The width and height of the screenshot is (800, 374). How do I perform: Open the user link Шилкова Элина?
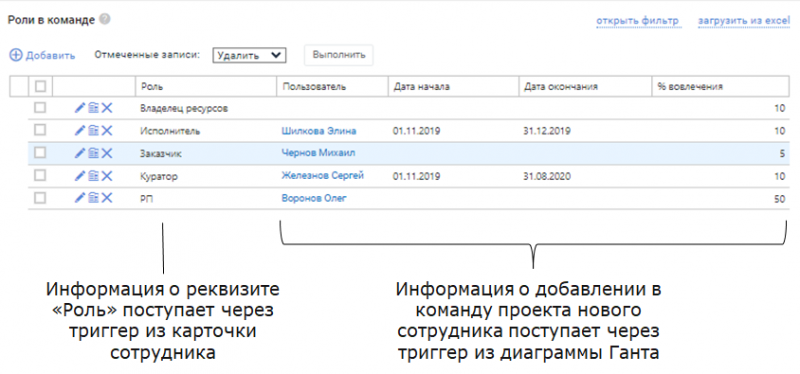tap(319, 131)
